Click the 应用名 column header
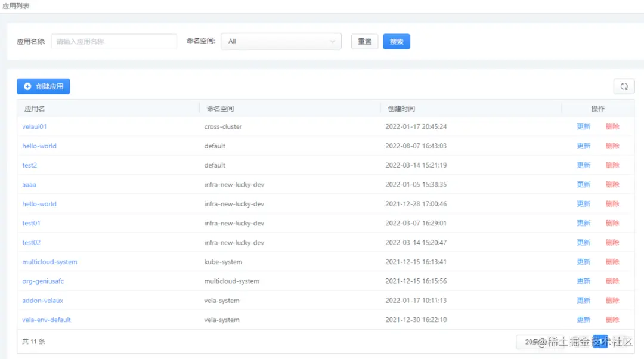The height and width of the screenshot is (359, 644). pos(34,109)
